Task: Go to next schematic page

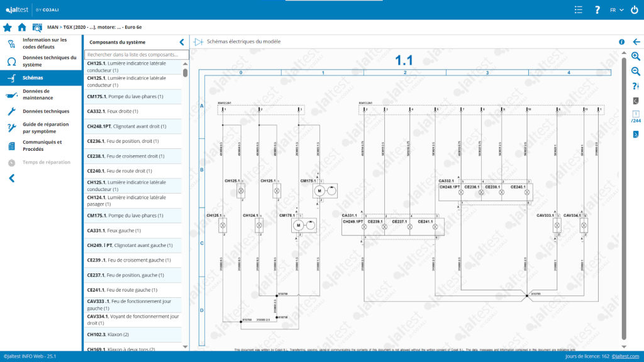Action: [635, 134]
